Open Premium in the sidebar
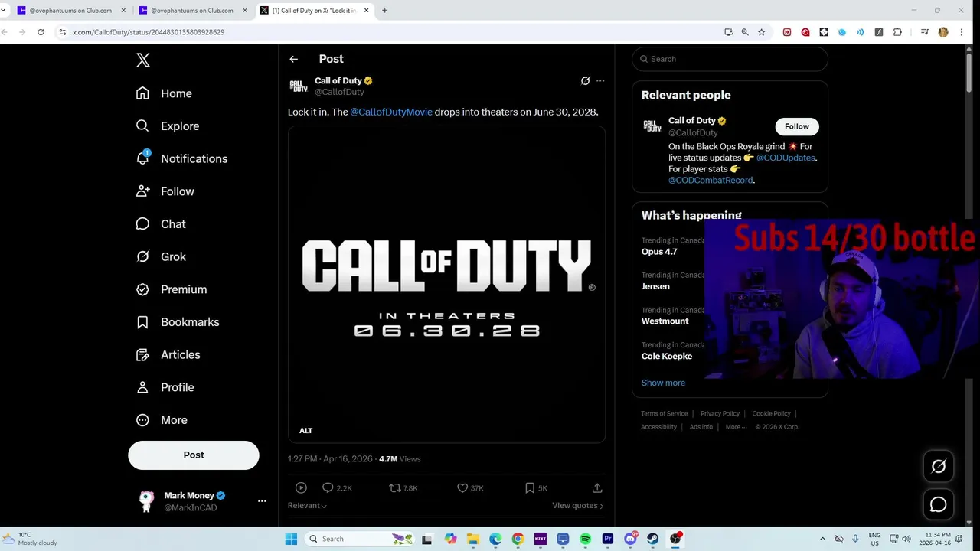The width and height of the screenshot is (980, 551). click(171, 289)
